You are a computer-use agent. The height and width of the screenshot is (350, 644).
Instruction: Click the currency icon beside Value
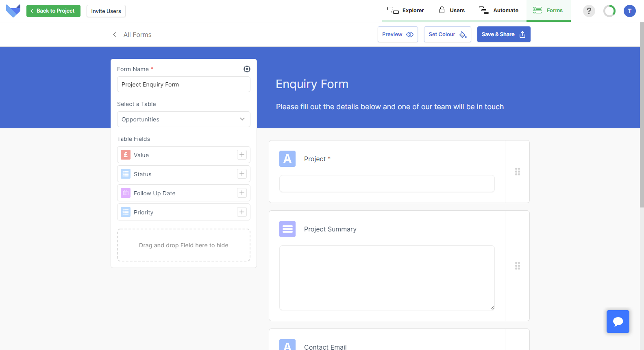click(126, 155)
